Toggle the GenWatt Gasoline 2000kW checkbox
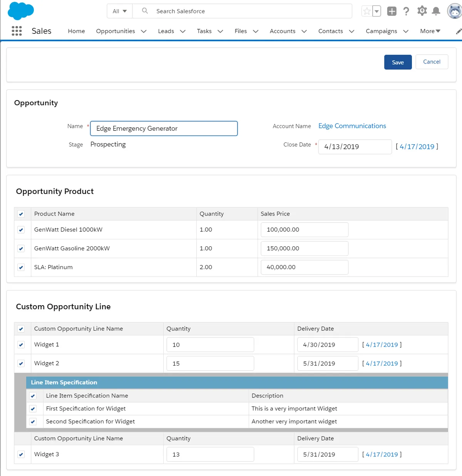 (21, 249)
